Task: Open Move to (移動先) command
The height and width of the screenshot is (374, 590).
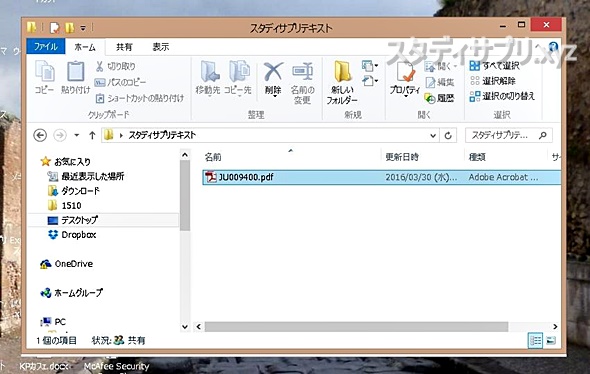Action: coord(208,78)
